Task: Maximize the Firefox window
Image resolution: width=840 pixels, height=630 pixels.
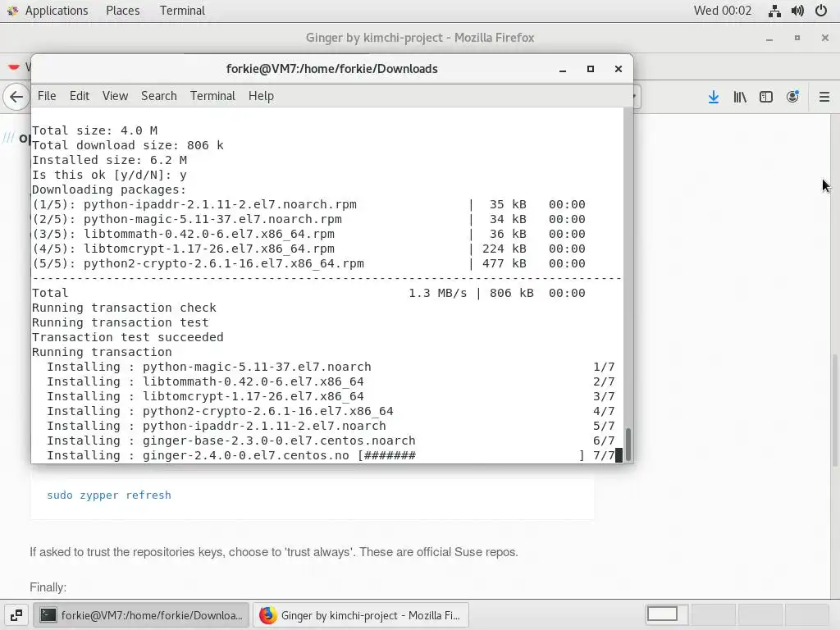Action: pos(797,38)
